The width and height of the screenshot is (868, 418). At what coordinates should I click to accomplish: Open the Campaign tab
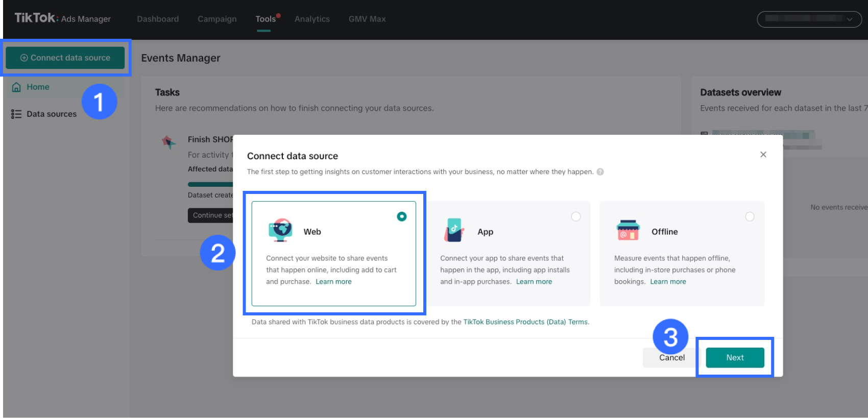tap(217, 19)
